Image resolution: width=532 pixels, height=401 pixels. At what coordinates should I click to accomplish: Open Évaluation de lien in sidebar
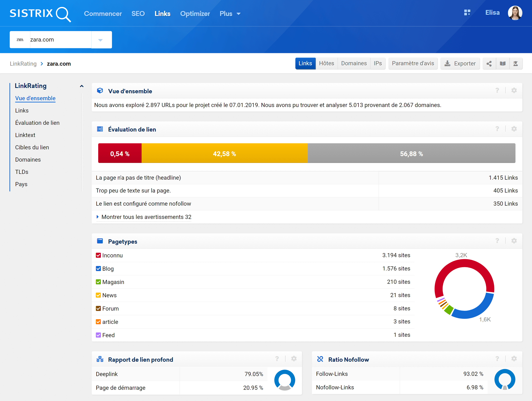[37, 123]
